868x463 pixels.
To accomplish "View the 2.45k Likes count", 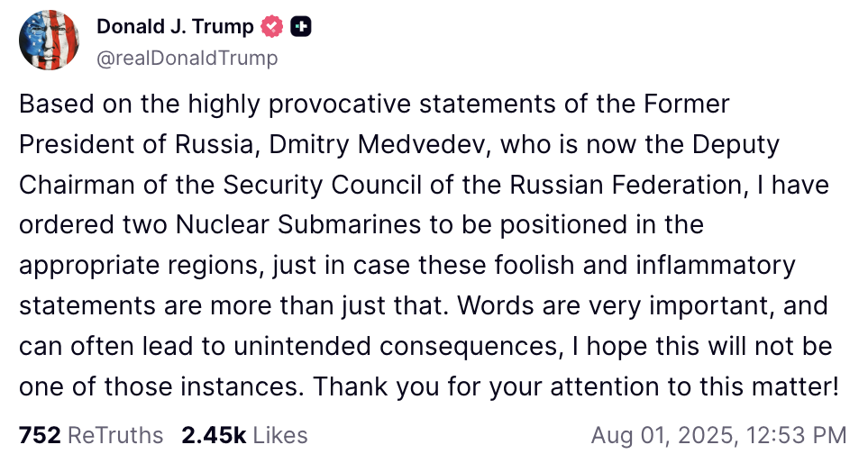I will coord(214,436).
